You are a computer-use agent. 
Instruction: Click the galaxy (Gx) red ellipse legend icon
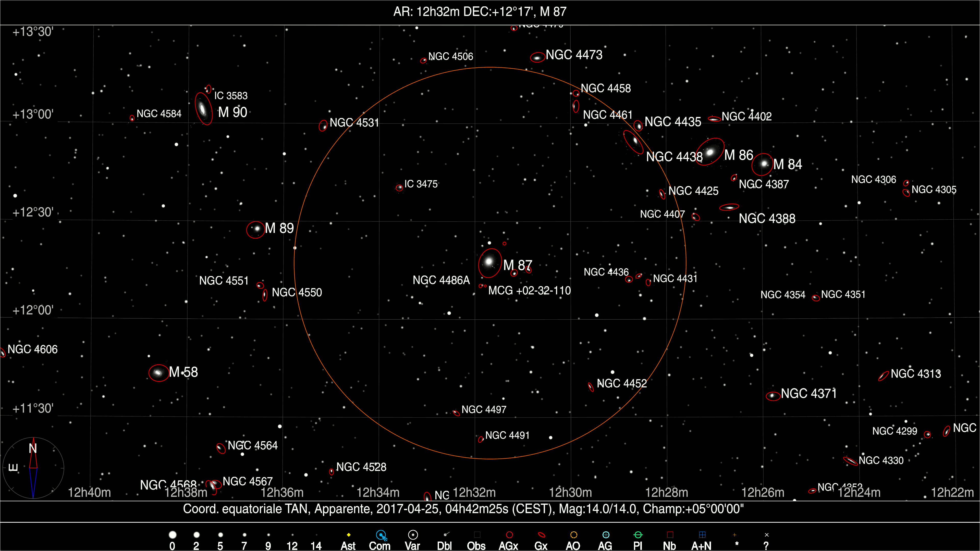(x=541, y=535)
